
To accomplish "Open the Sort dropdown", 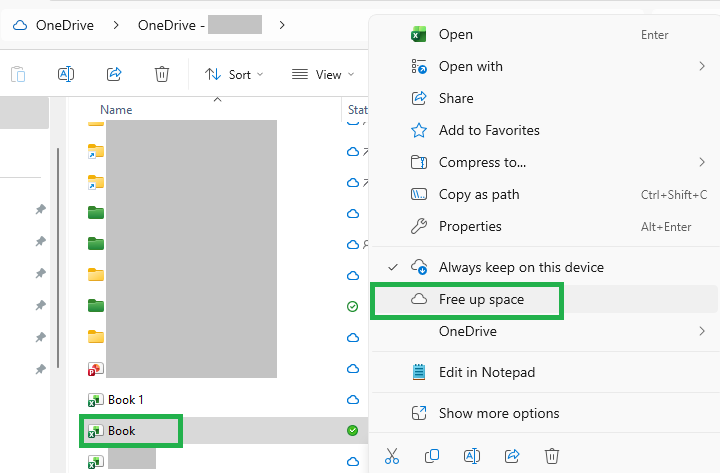I will [234, 74].
